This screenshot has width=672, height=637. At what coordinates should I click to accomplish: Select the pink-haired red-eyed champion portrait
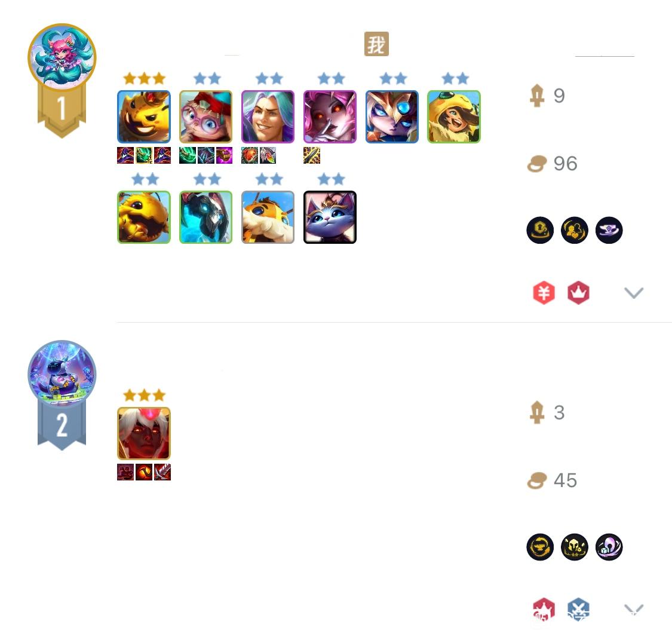(330, 117)
